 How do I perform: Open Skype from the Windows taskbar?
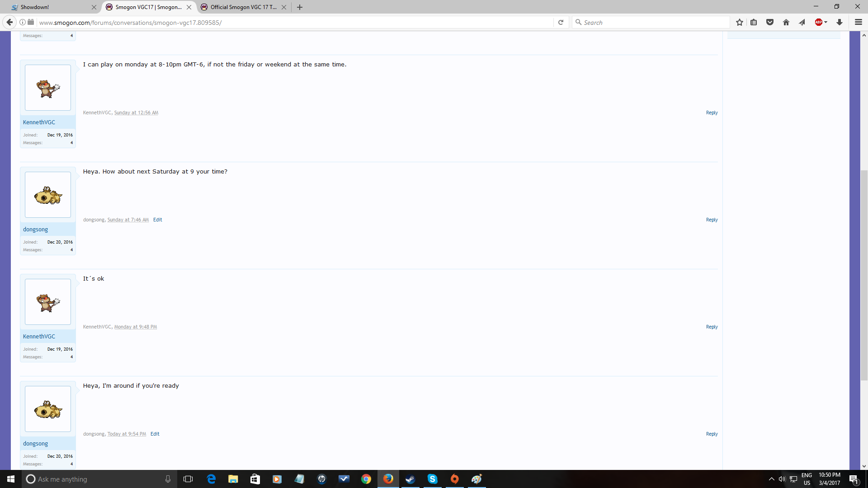[432, 479]
